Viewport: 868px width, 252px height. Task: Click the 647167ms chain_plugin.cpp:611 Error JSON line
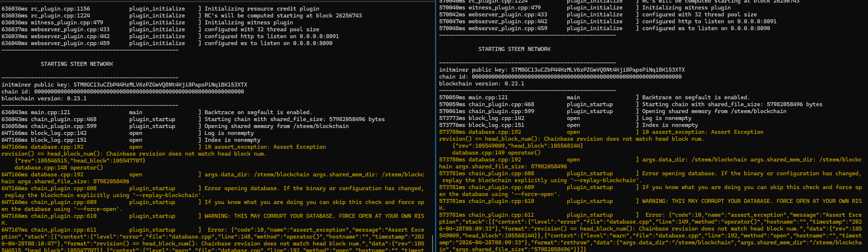[x=213, y=240]
